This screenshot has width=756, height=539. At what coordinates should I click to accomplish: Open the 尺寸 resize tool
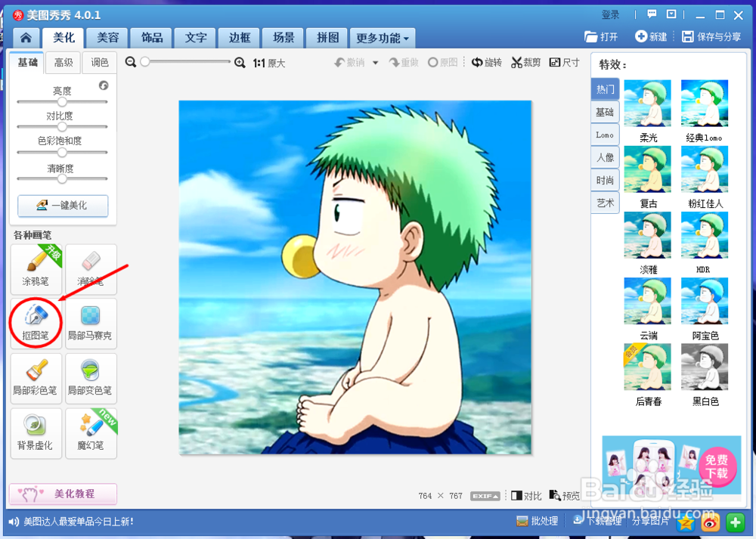tap(564, 62)
